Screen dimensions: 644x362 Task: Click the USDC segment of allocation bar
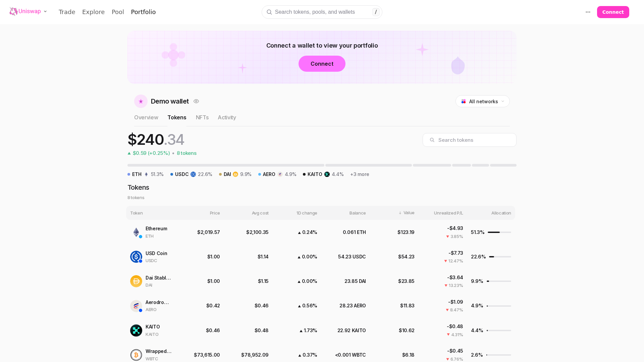(x=369, y=165)
